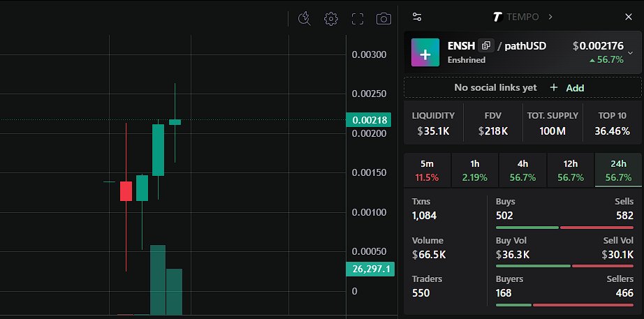644x319 pixels.
Task: Expand the TEMPO chain chevron
Action: tap(550, 17)
